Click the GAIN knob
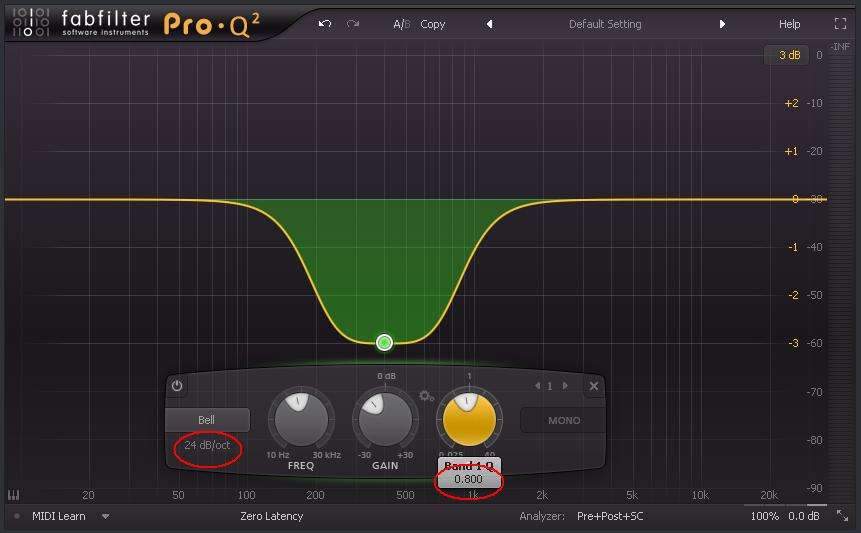 (x=385, y=419)
